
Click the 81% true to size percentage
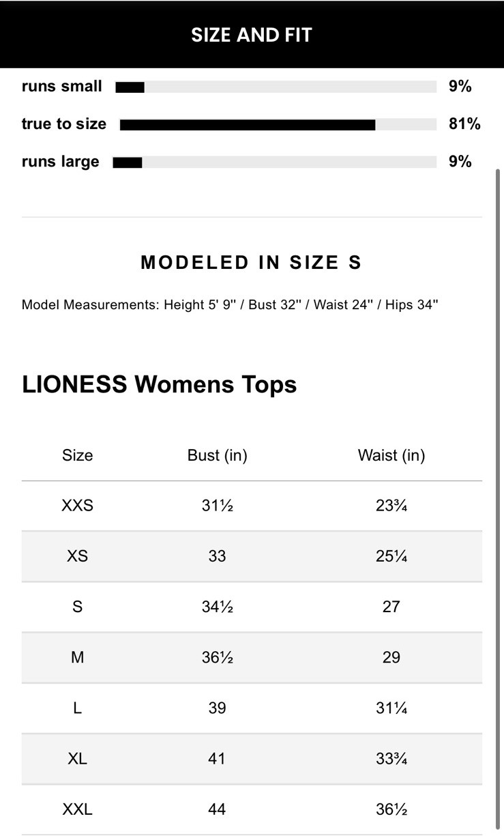point(464,124)
